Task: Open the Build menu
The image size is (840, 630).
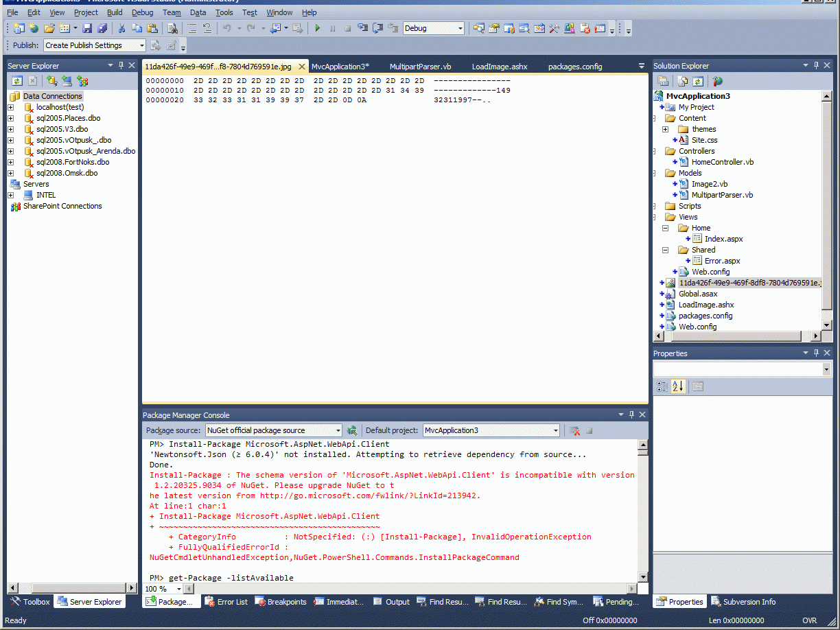Action: point(115,12)
